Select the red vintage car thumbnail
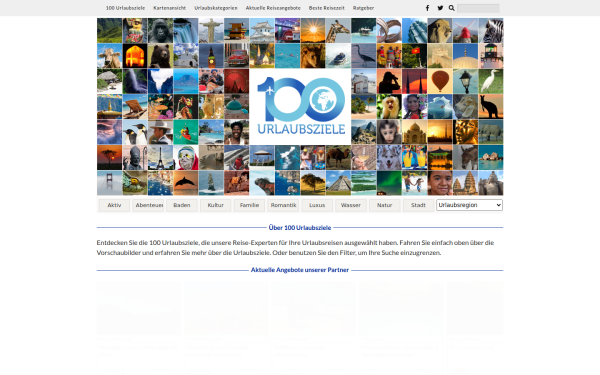The image size is (600, 375). [x=236, y=56]
